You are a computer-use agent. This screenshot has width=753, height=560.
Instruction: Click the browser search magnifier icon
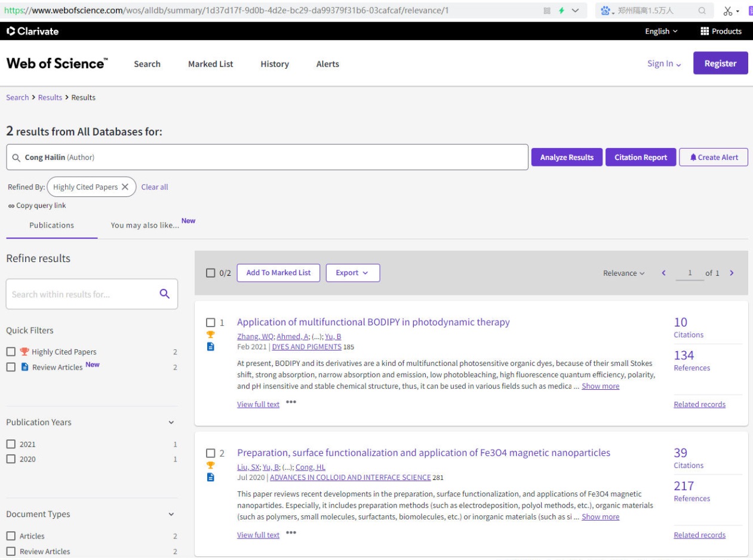coord(702,11)
